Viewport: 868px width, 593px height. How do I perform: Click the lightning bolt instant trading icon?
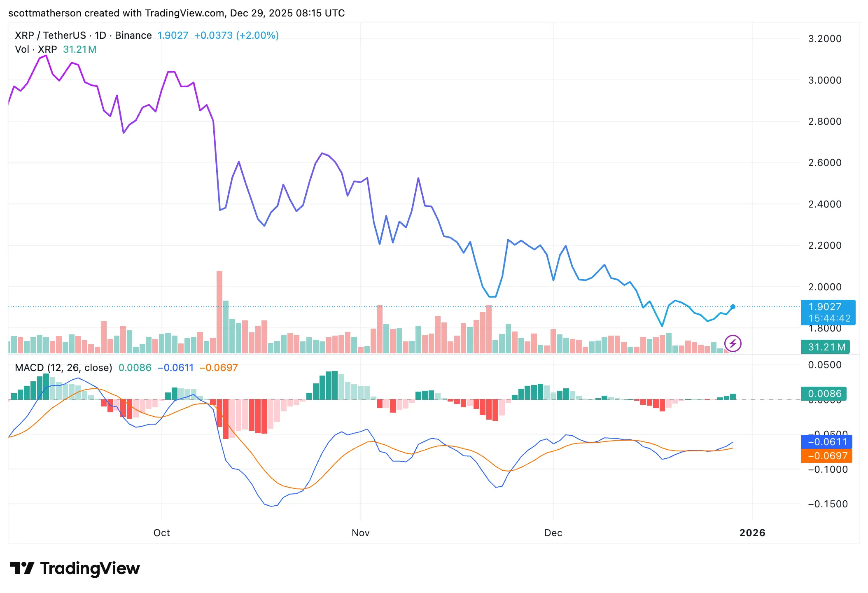click(x=733, y=344)
